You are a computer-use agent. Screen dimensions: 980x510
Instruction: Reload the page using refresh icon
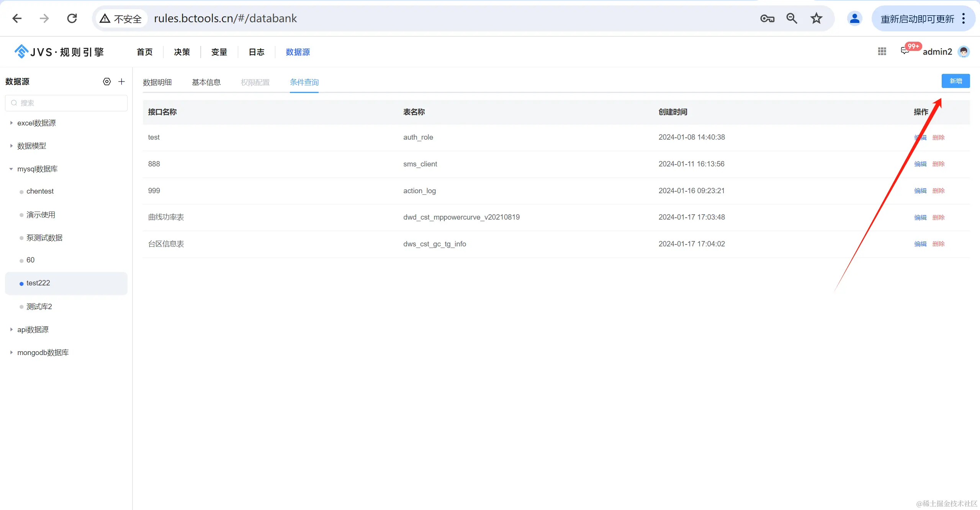pos(72,18)
